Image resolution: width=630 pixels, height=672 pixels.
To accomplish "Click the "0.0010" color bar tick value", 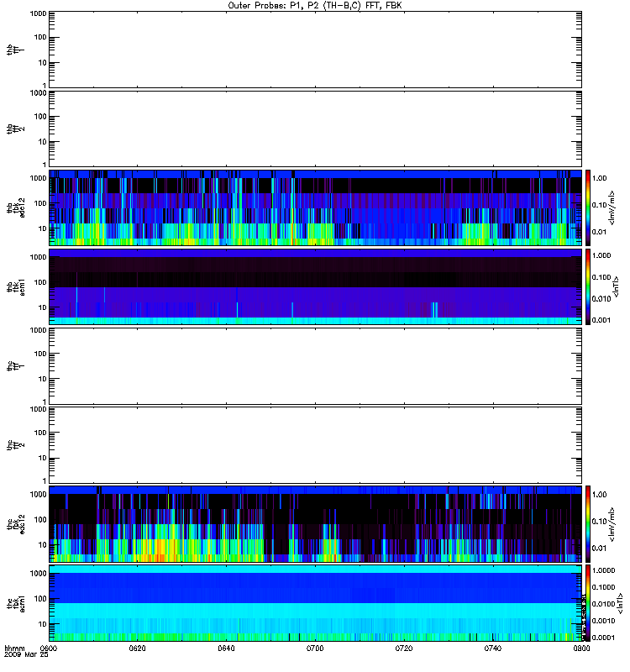I will click(x=603, y=621).
